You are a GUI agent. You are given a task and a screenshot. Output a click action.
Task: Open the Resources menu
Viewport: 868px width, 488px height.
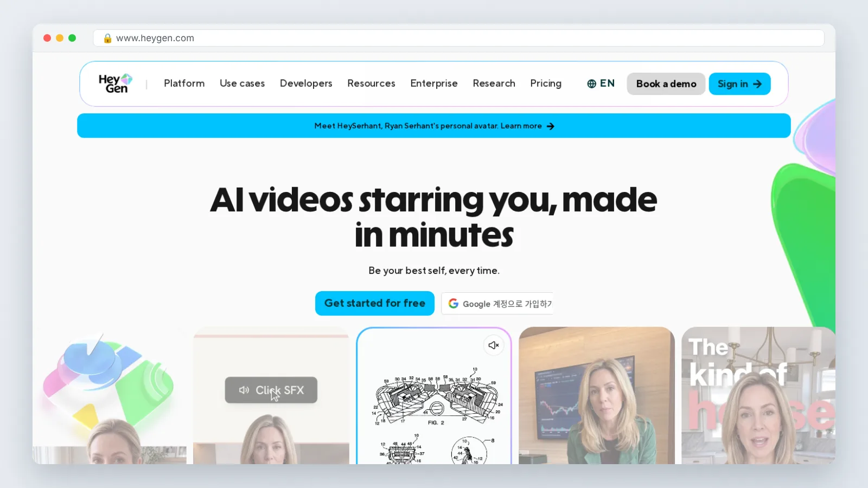[x=371, y=84]
